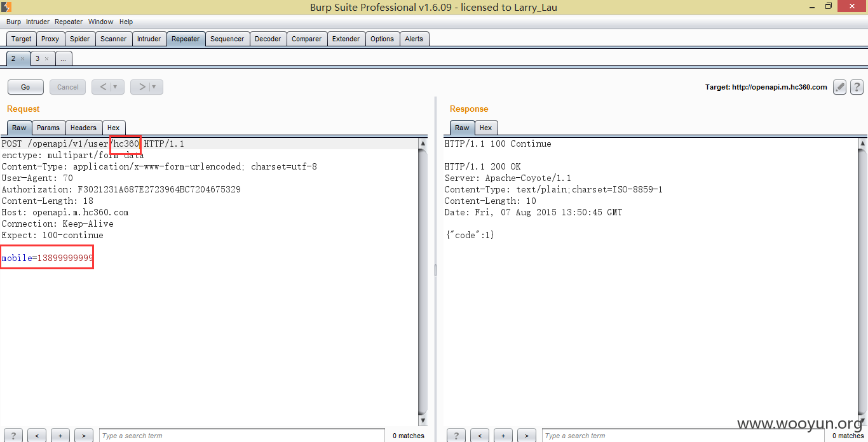868x442 pixels.
Task: Select the Response Raw tab
Action: (x=462, y=128)
